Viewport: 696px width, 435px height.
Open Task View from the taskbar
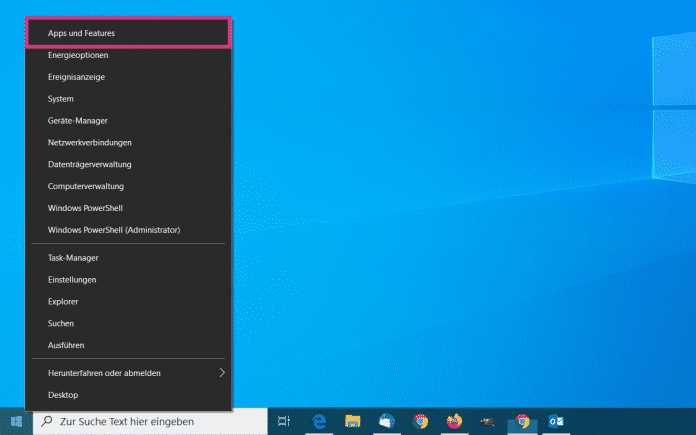[x=284, y=422]
